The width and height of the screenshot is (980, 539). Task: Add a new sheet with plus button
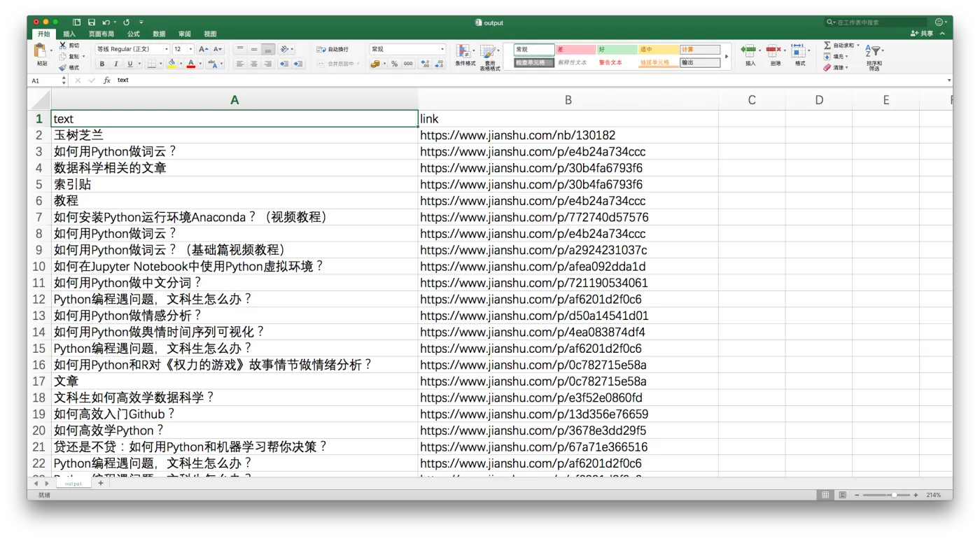(x=101, y=483)
